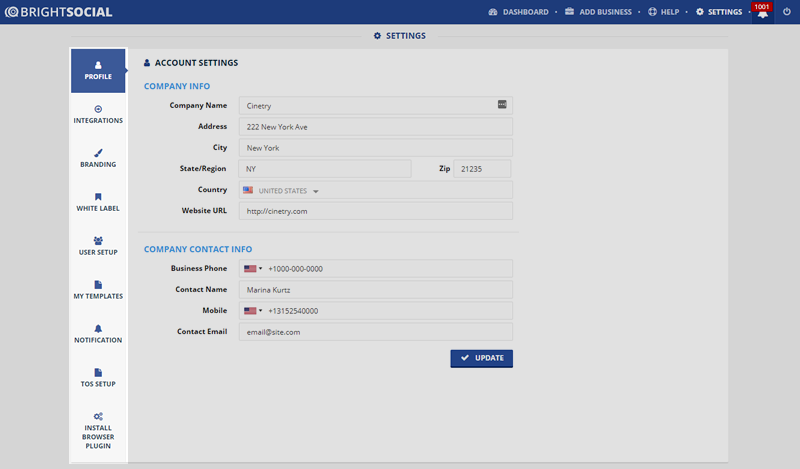800x469 pixels.
Task: Open the Notification sidebar section
Action: click(98, 334)
